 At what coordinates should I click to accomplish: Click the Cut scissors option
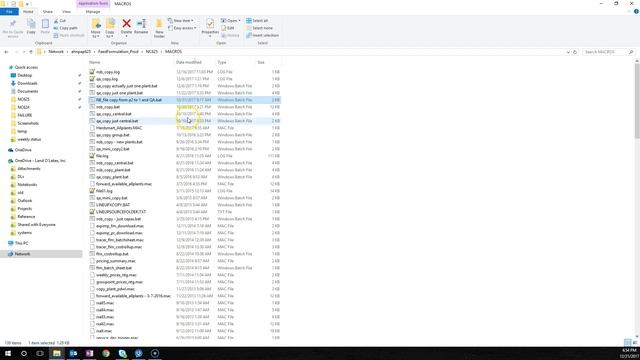coord(60,20)
